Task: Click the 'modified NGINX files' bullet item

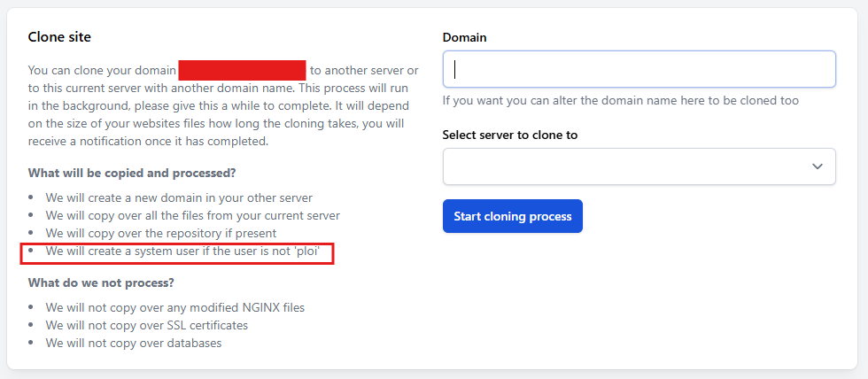Action: click(x=175, y=307)
